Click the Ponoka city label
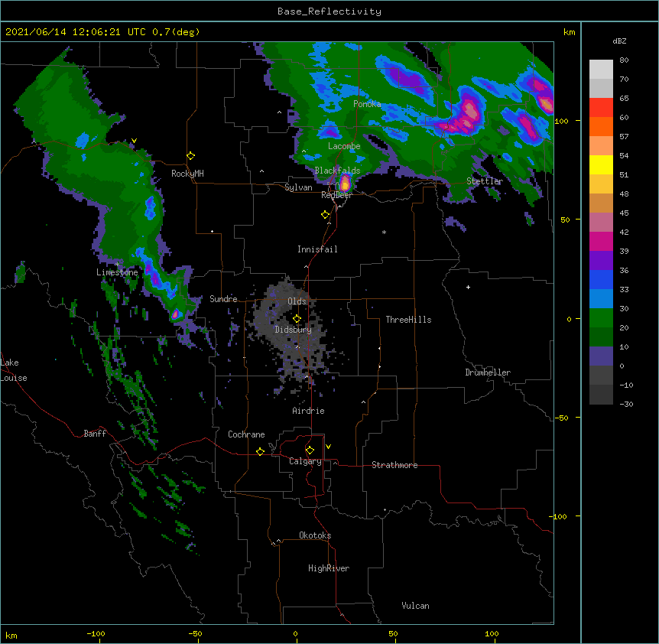 pos(367,104)
